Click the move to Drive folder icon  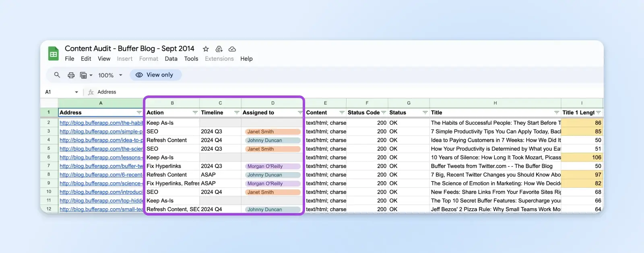pyautogui.click(x=219, y=49)
